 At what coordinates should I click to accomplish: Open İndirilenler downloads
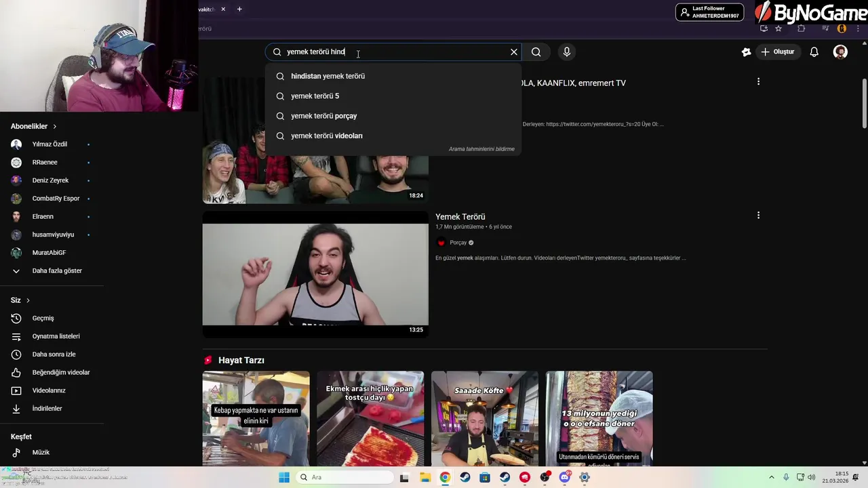(x=47, y=409)
